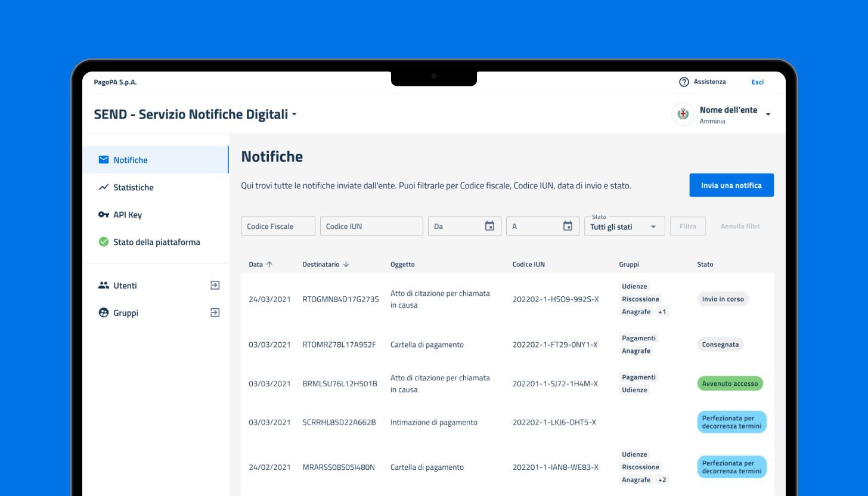Expand the Stato filter dropdown

tap(653, 227)
